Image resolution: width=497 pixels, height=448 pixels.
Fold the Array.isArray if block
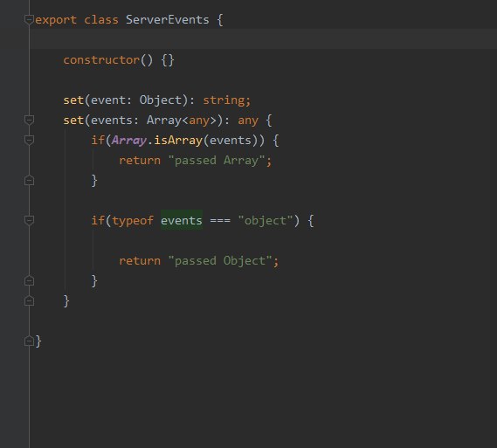click(29, 140)
